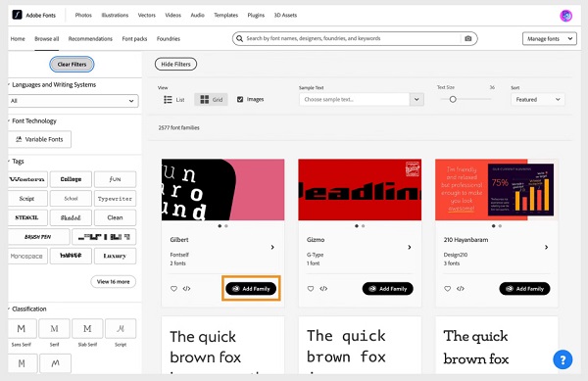
Task: Open embed code icon for 210 Hayanbaram
Action: [461, 289]
